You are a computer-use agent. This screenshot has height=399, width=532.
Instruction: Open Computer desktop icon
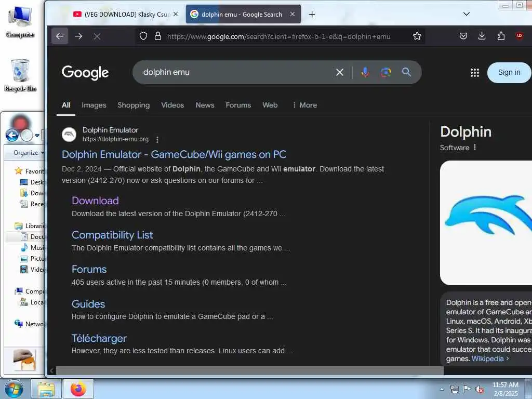[x=20, y=22]
